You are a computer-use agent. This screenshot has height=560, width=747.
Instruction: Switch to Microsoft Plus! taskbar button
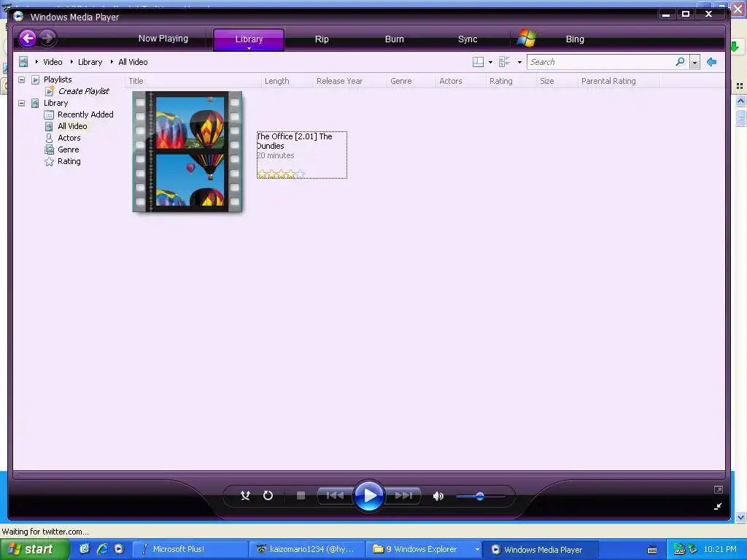pyautogui.click(x=189, y=550)
